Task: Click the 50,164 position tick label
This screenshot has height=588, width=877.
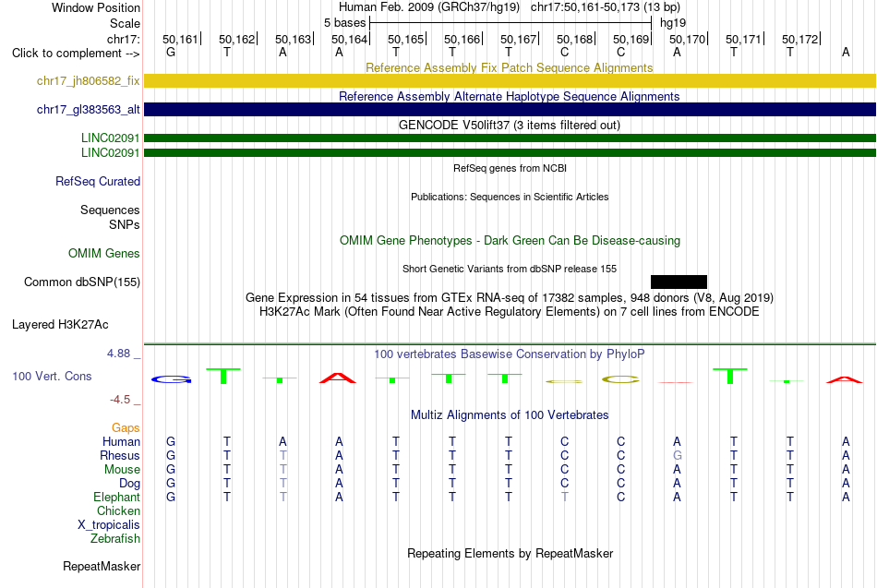Action: 349,39
